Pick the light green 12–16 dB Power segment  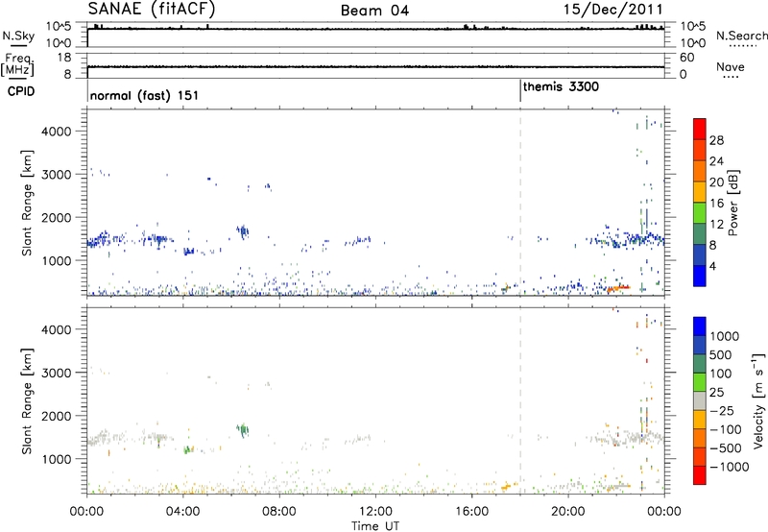700,212
